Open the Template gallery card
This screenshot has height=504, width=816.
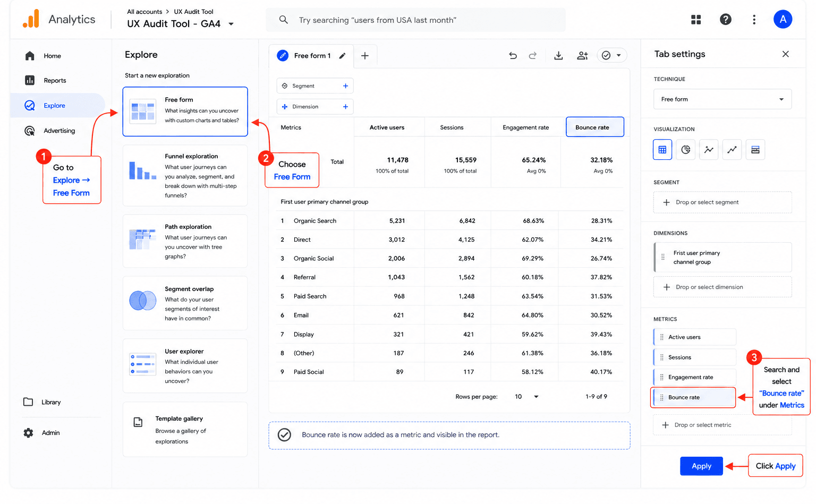185,430
